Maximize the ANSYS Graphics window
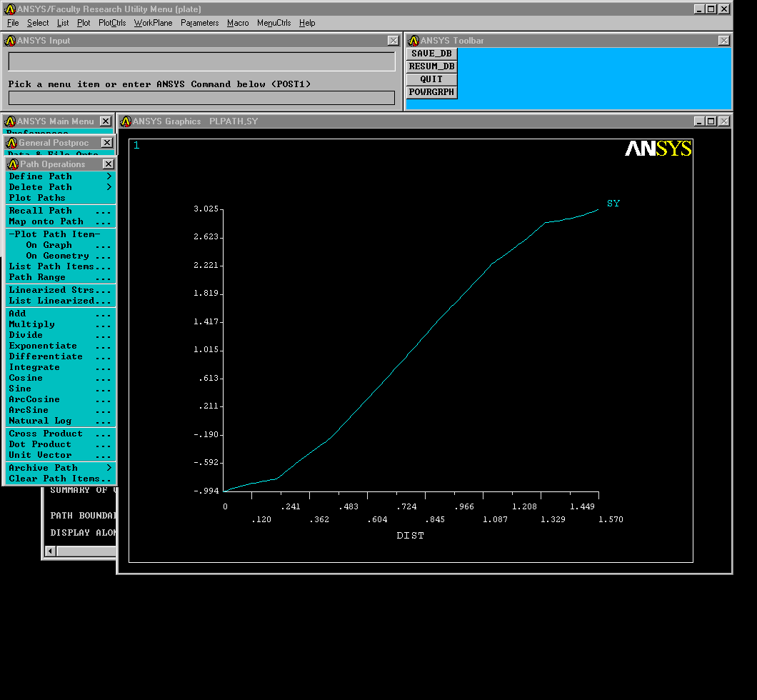757x700 pixels. point(711,121)
